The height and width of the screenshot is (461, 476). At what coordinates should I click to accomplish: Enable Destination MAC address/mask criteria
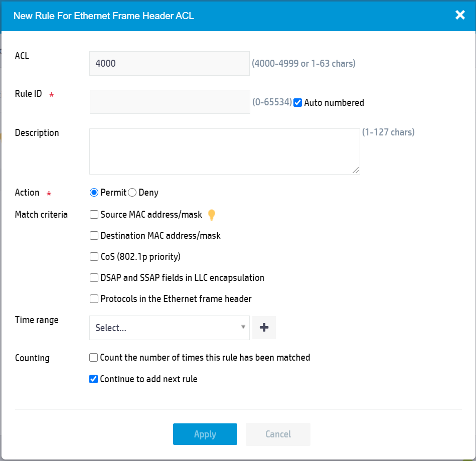94,236
